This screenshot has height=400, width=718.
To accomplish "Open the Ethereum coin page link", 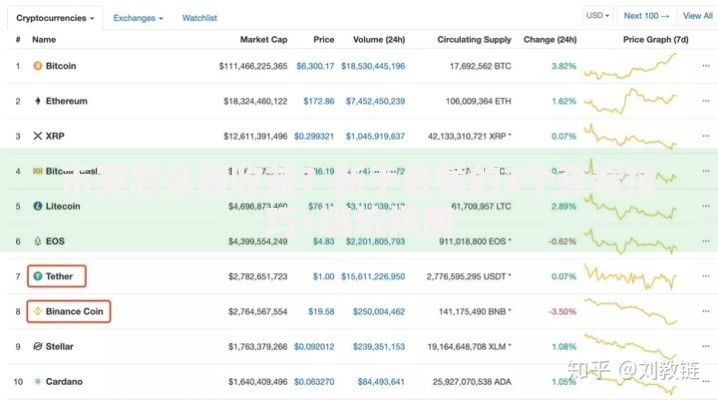I will point(66,101).
